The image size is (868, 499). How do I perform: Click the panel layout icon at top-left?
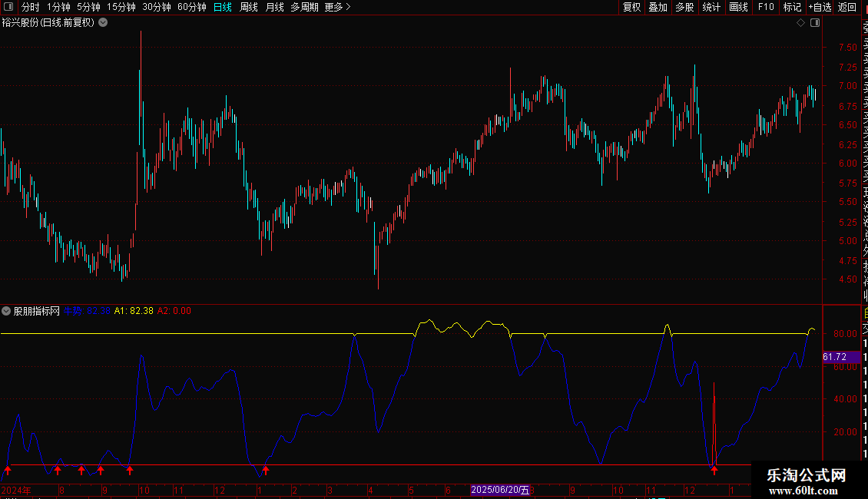[x=8, y=7]
